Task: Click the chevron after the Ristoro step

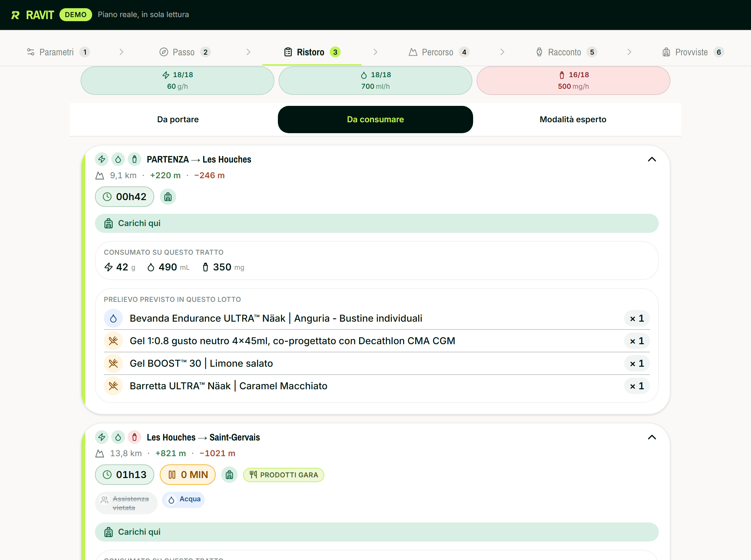Action: (375, 52)
